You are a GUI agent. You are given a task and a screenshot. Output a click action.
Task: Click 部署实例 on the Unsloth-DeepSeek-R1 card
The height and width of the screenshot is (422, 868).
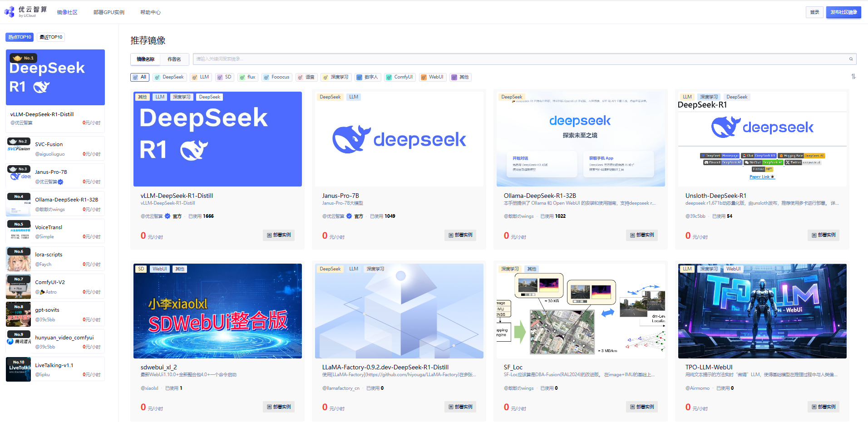[x=824, y=235]
